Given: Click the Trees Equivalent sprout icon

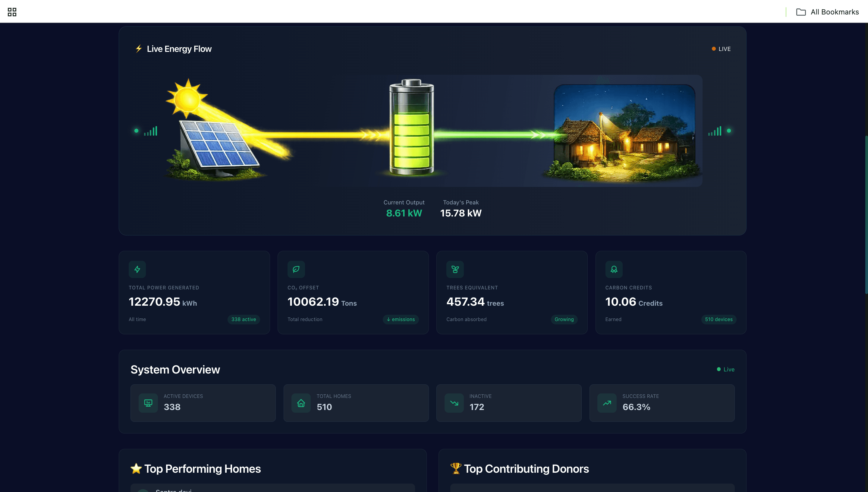Looking at the screenshot, I should pos(455,269).
